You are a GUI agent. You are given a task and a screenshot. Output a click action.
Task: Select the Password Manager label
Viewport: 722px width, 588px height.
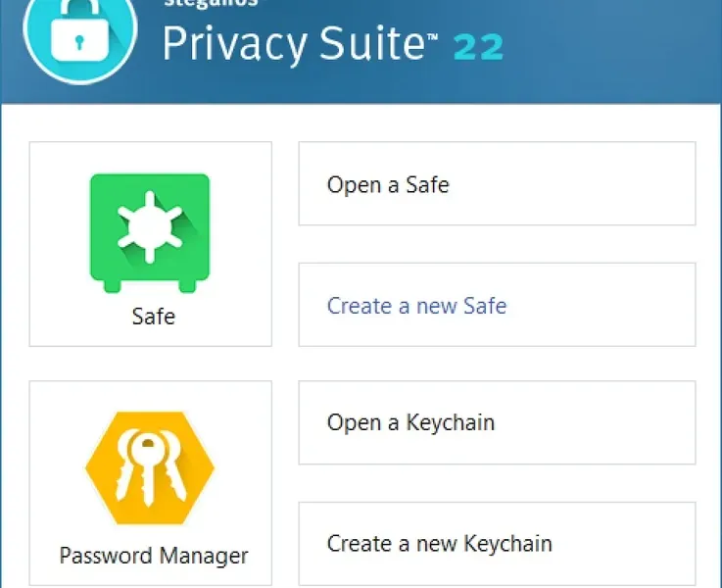154,556
